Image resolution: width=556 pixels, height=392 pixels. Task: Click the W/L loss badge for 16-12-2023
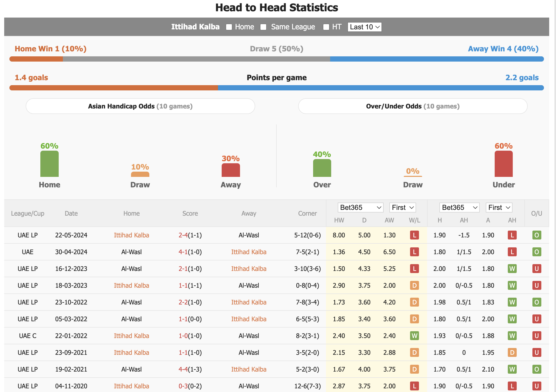click(x=415, y=269)
